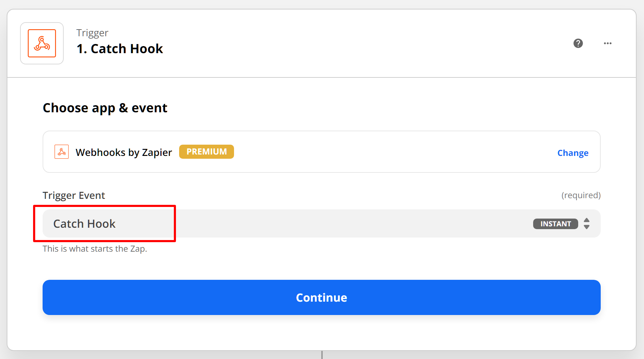
Task: Open help via the question mark icon
Action: coord(578,43)
